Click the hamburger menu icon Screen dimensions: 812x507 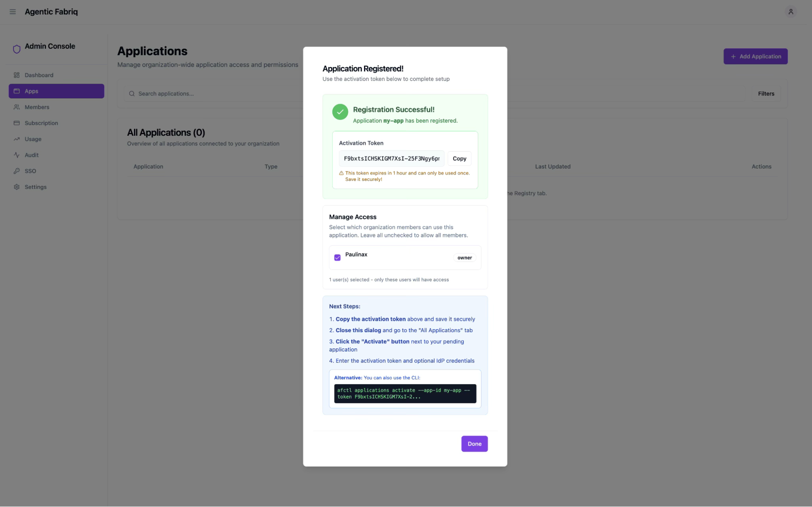point(13,12)
